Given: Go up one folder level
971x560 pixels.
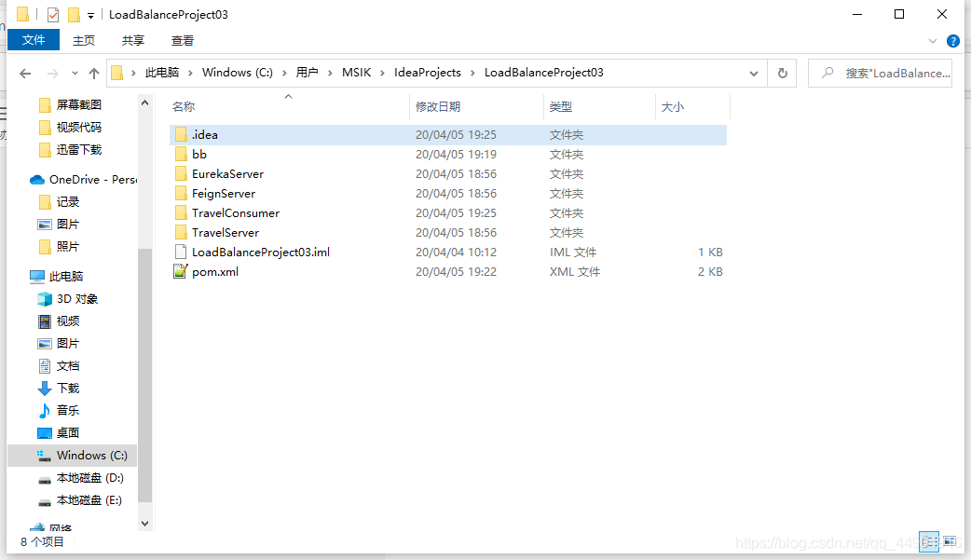Looking at the screenshot, I should [94, 74].
